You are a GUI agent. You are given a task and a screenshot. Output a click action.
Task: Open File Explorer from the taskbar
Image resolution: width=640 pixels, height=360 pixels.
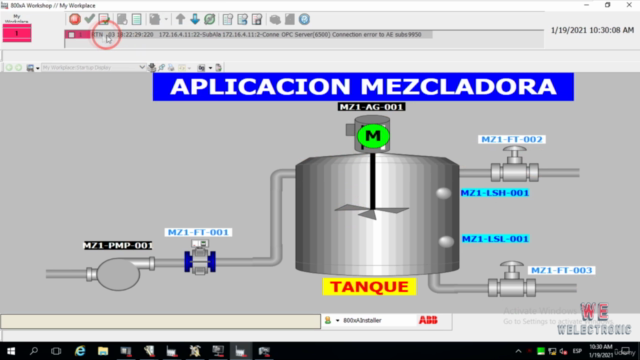(x=103, y=351)
